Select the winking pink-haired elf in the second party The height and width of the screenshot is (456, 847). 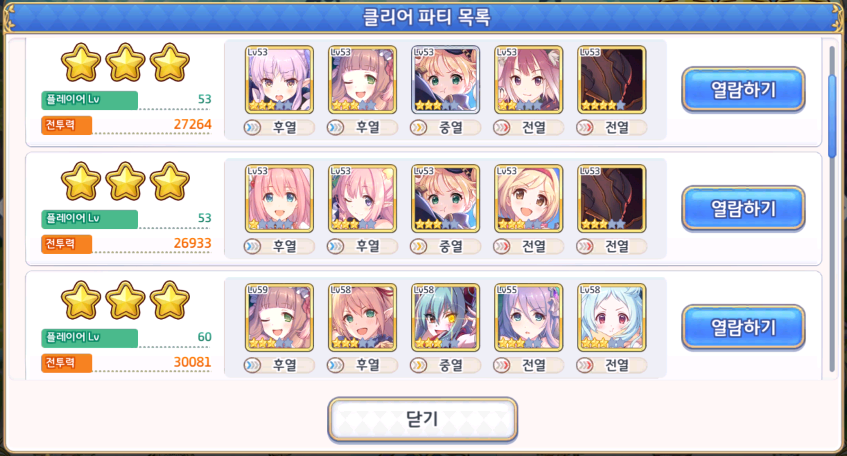[362, 199]
